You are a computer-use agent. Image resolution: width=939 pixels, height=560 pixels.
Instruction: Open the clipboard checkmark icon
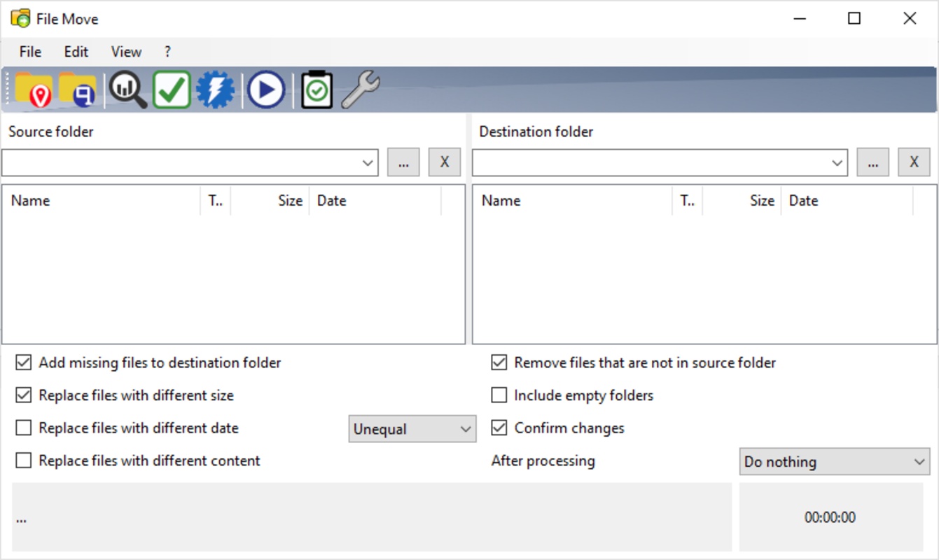(317, 90)
